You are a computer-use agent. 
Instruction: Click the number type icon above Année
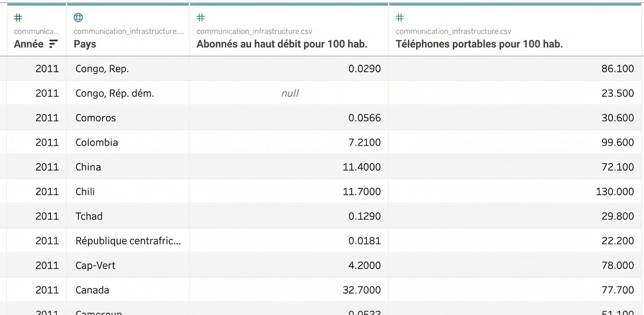click(x=18, y=17)
